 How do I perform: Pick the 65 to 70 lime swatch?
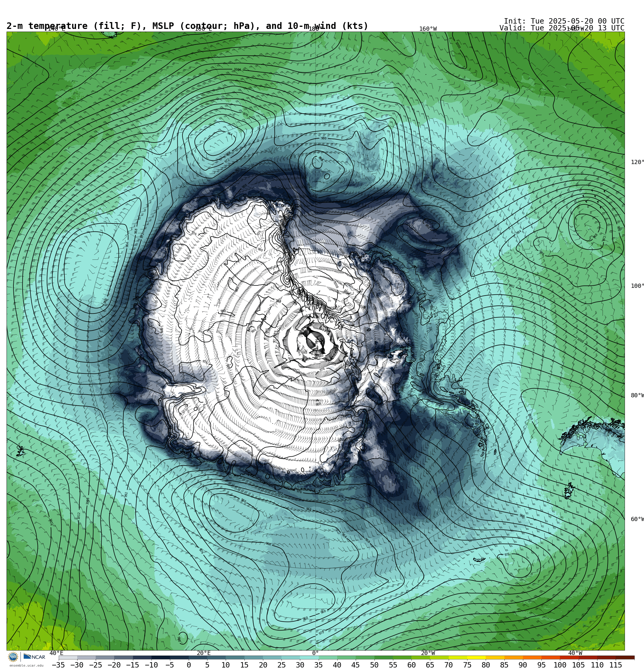[x=439, y=657]
